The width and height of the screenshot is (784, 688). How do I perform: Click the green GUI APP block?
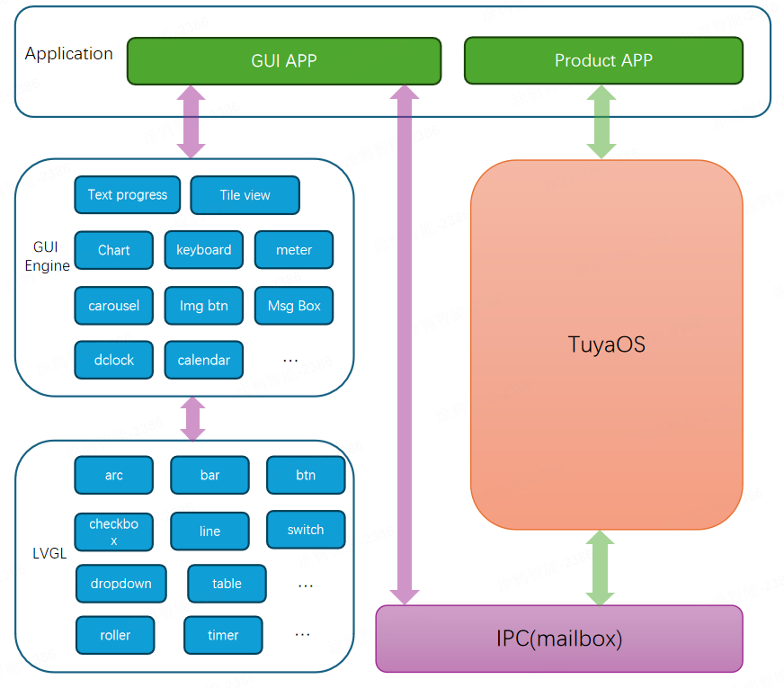[284, 61]
